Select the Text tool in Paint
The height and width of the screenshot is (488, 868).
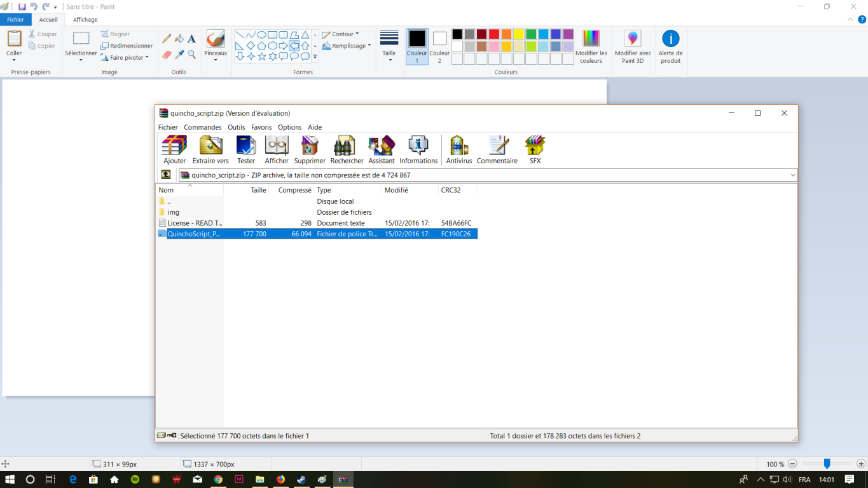pos(191,39)
